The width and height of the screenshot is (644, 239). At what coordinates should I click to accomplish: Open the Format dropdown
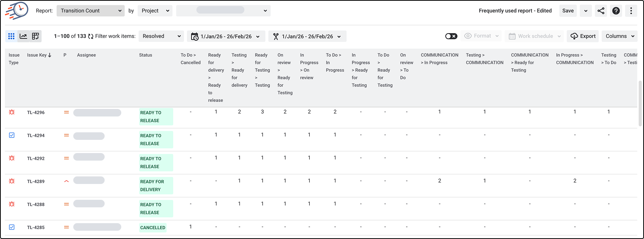point(481,36)
